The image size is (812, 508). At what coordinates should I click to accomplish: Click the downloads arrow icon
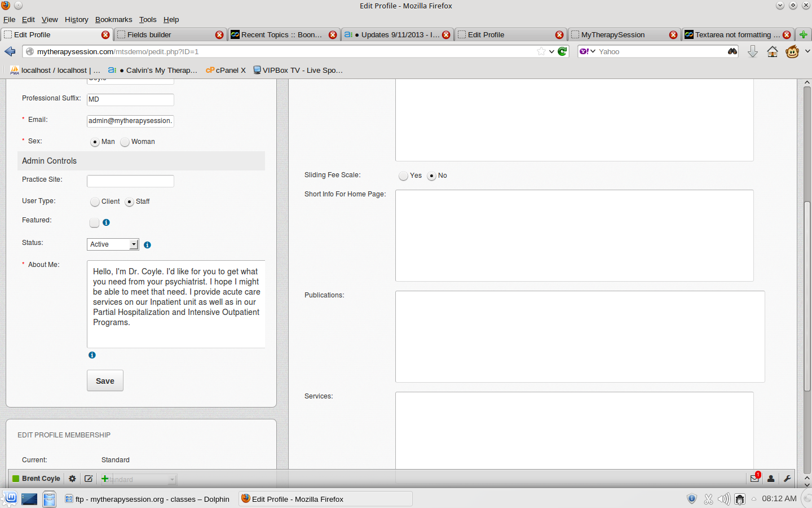(x=752, y=52)
